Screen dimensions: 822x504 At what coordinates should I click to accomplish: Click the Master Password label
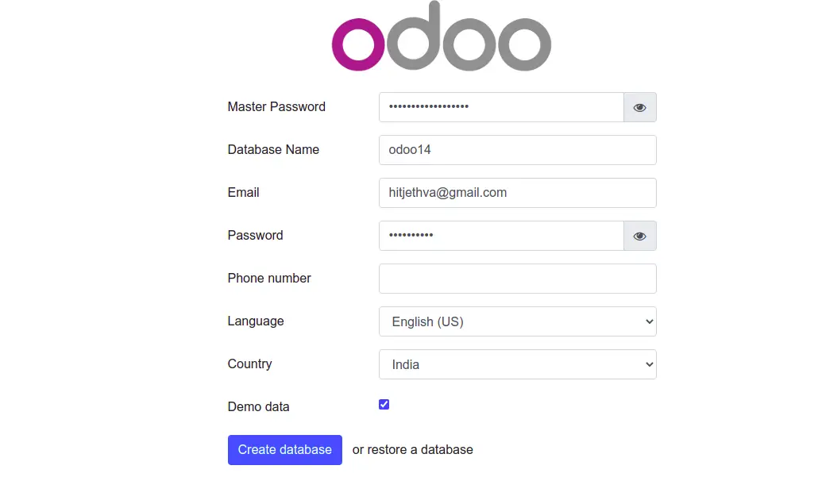(x=276, y=107)
